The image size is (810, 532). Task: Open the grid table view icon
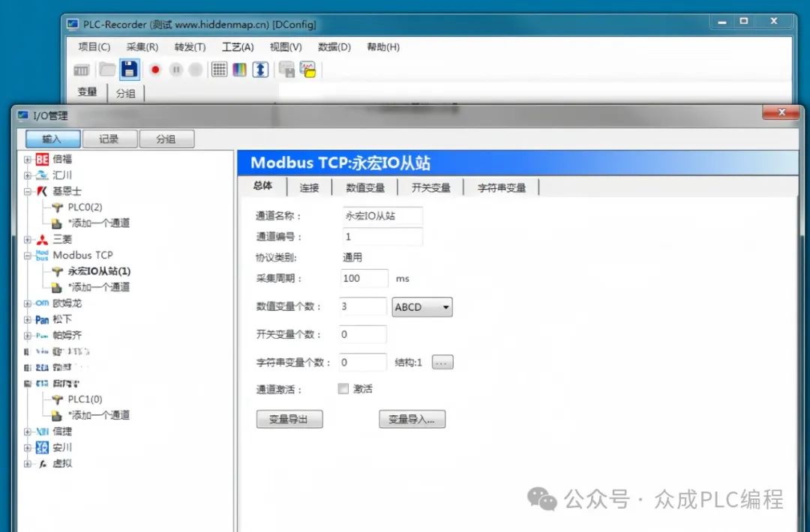(219, 70)
